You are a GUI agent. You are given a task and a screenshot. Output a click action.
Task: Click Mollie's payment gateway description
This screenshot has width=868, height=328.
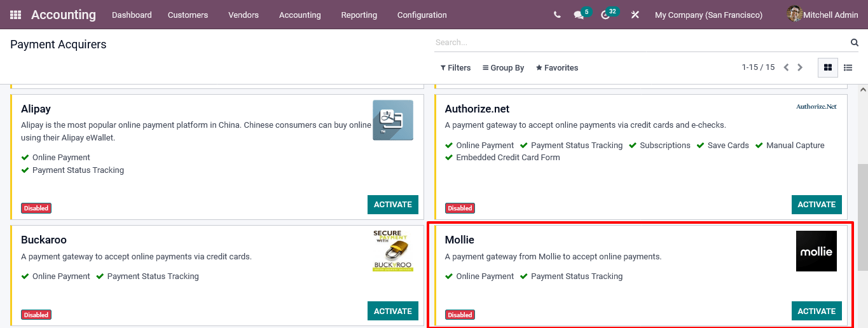[553, 257]
